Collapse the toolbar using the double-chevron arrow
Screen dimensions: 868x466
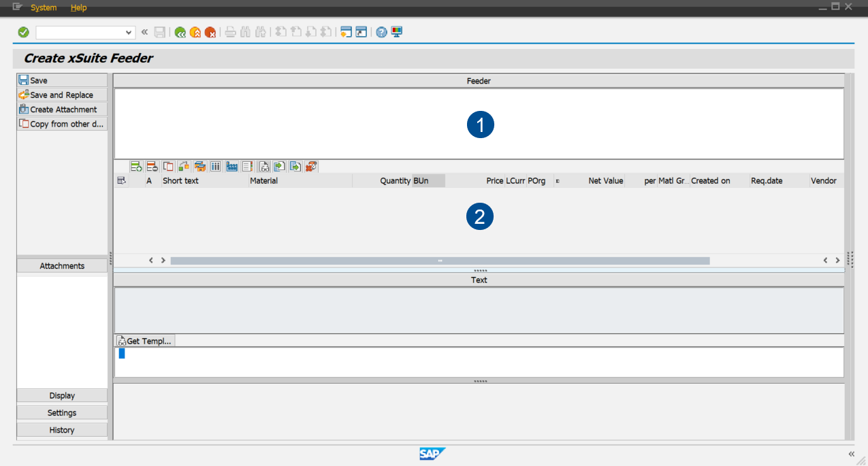[x=144, y=32]
